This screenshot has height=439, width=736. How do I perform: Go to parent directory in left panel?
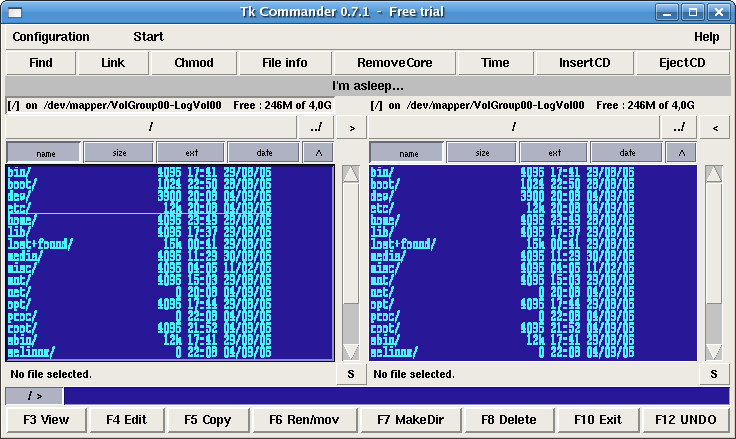pyautogui.click(x=316, y=127)
